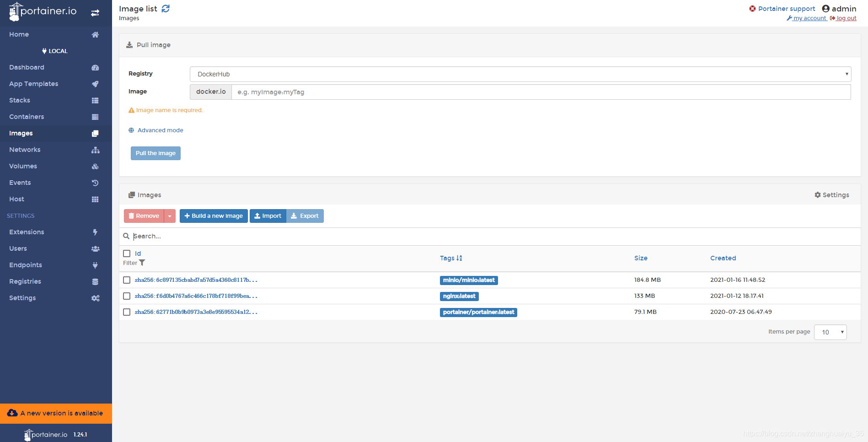
Task: Click the Import image button
Action: [268, 216]
